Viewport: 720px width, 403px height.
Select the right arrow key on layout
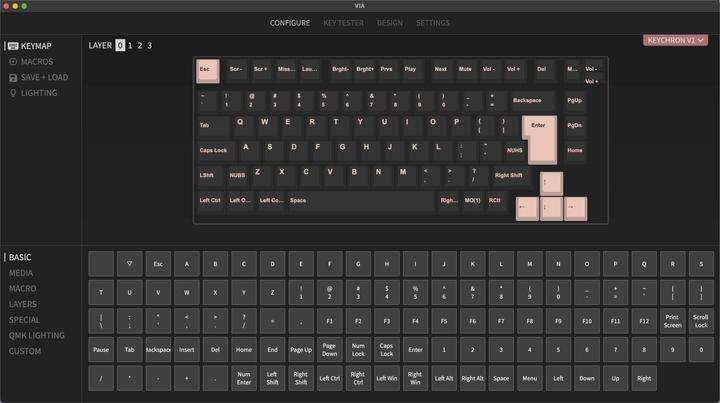575,209
